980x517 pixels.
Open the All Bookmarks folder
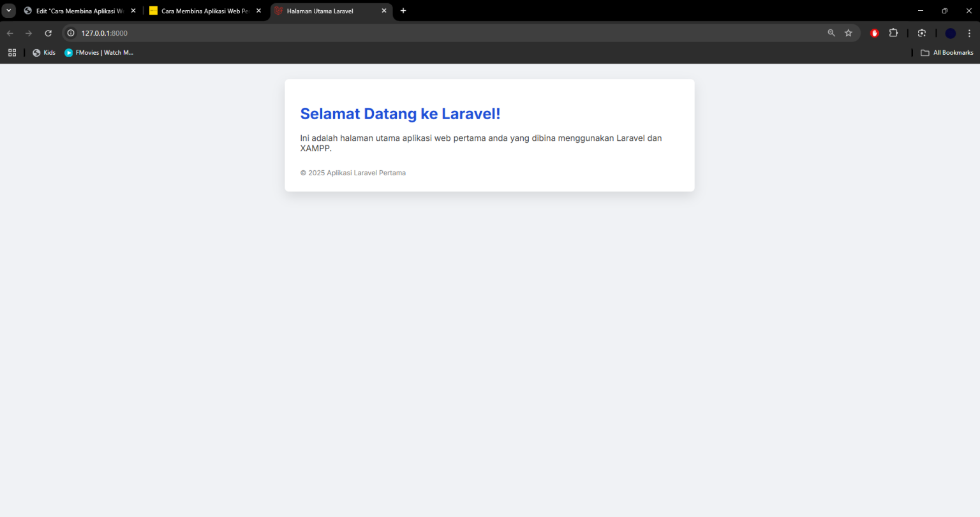click(947, 53)
